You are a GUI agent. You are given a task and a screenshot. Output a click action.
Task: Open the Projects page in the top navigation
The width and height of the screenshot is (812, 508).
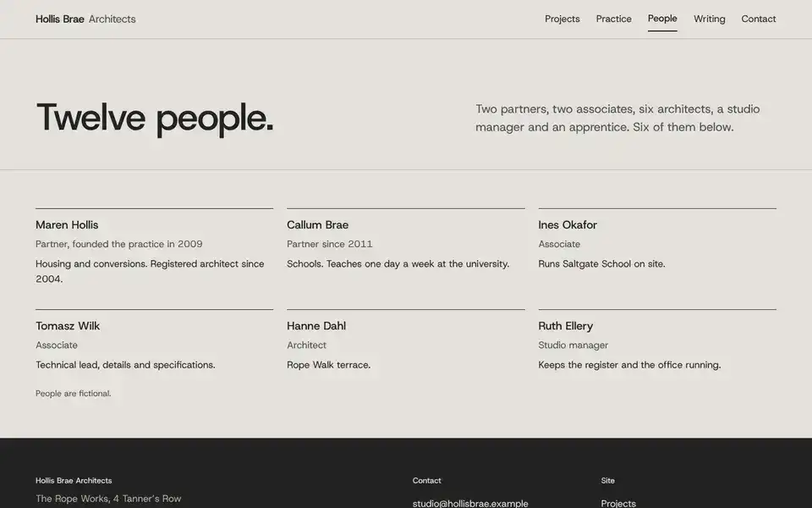[x=562, y=19]
